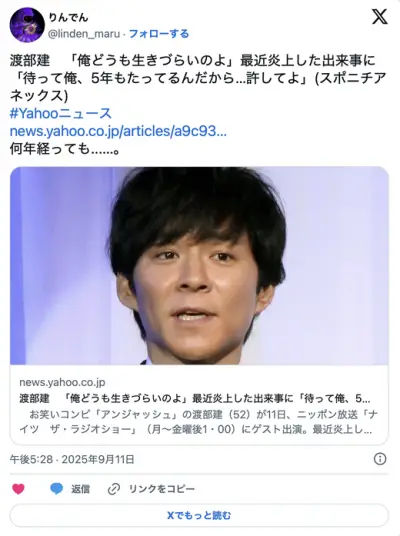This screenshot has height=536, width=400.
Task: Click the X logo icon
Action: pos(379,16)
